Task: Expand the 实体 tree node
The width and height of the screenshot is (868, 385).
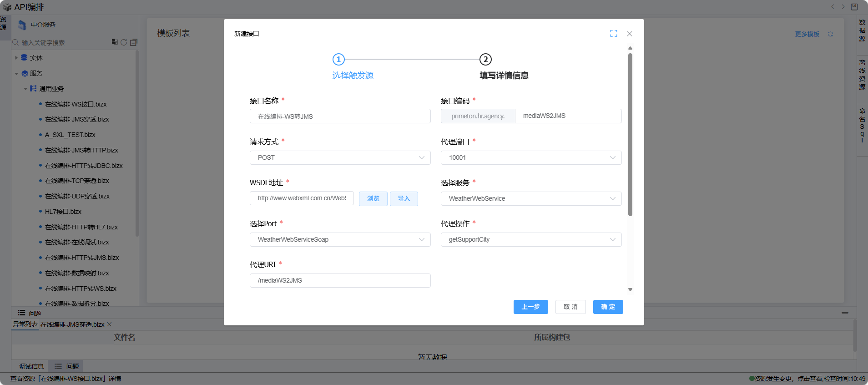Action: click(x=16, y=58)
